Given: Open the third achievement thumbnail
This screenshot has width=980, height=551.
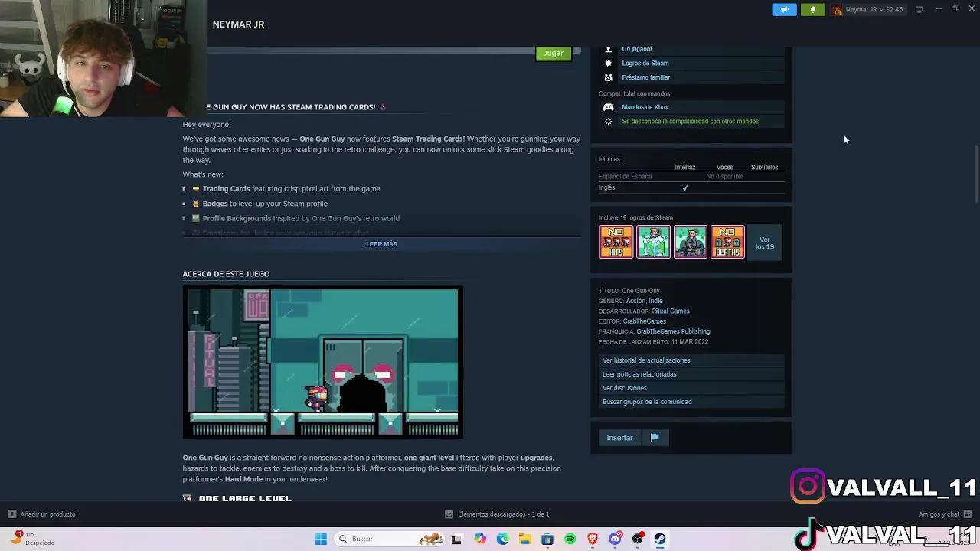Looking at the screenshot, I should click(x=691, y=242).
